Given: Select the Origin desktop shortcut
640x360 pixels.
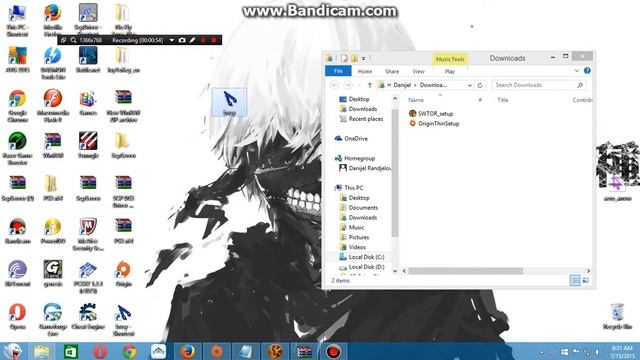Looking at the screenshot, I should click(x=123, y=273).
